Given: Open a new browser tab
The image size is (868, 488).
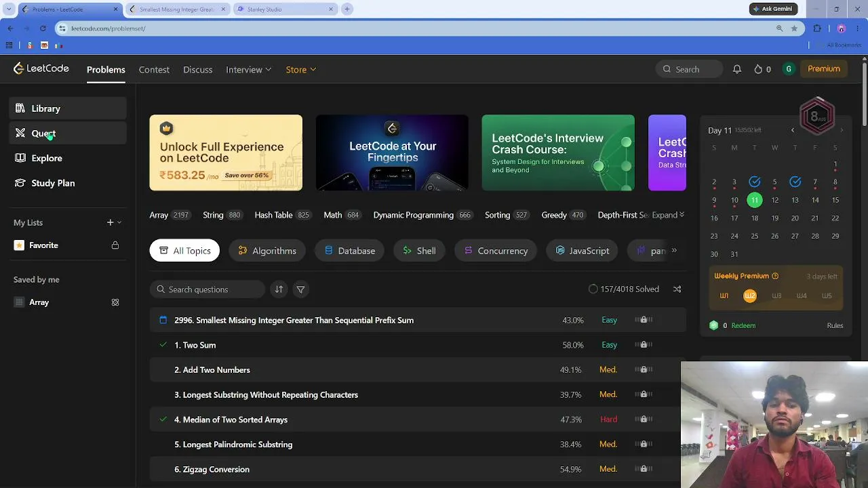Looking at the screenshot, I should point(347,9).
